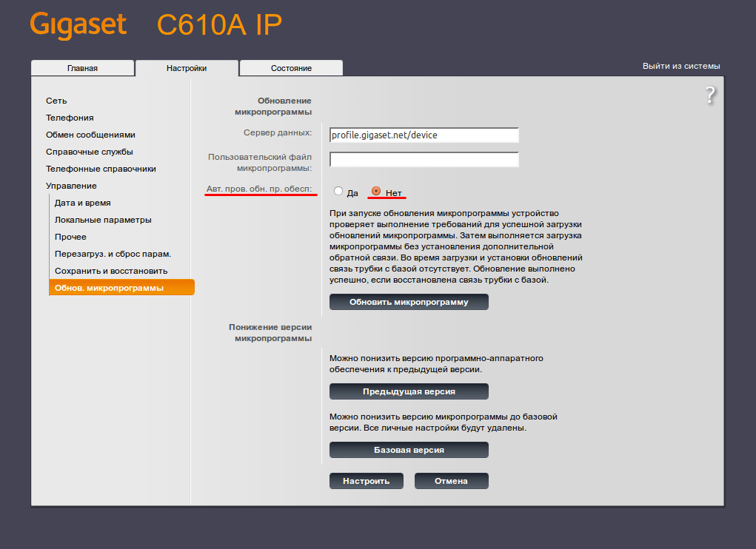Viewport: 756px width, 549px height.
Task: Click the Выйти из системы link
Action: (x=681, y=66)
